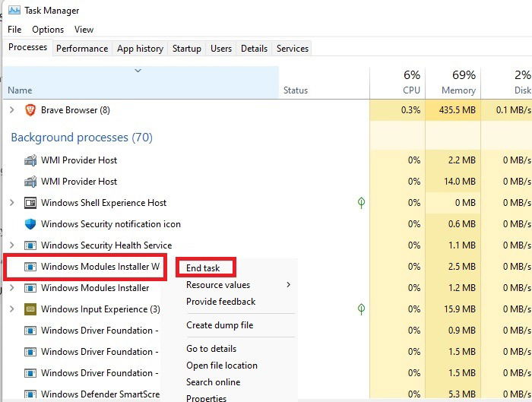The width and height of the screenshot is (532, 402).
Task: Open the Options menu
Action: click(x=48, y=30)
